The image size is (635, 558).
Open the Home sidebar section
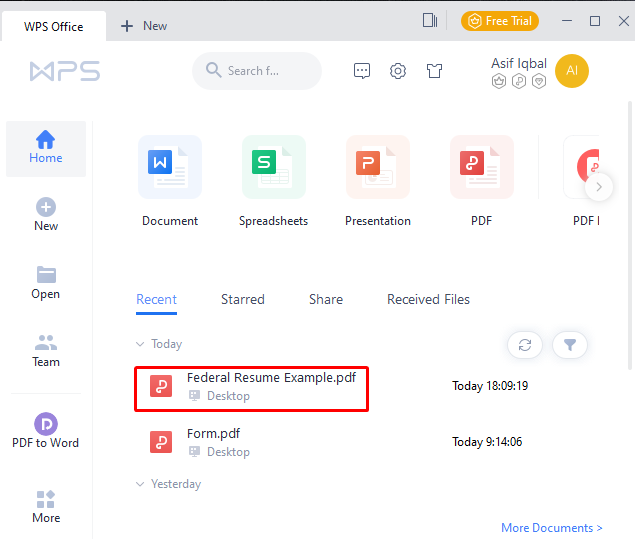46,148
